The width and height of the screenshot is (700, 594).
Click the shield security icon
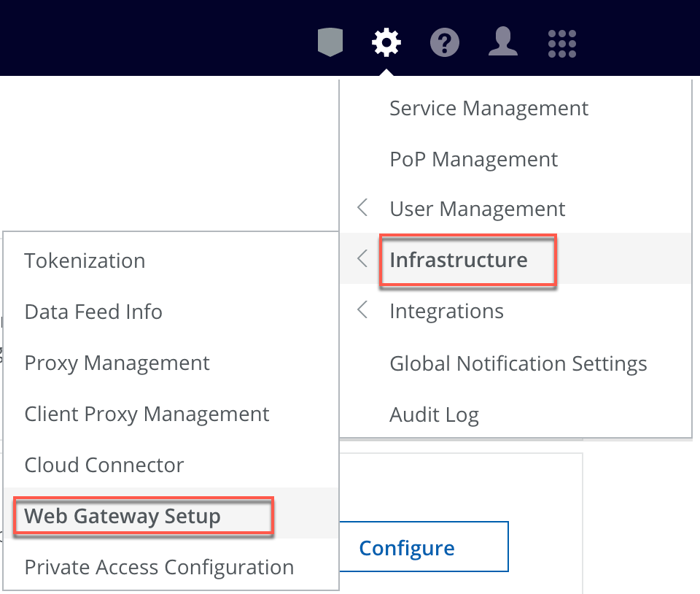(329, 42)
